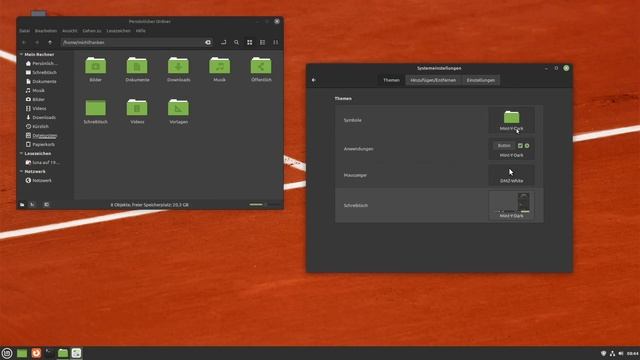Switch to the file manager panel task

click(x=63, y=353)
